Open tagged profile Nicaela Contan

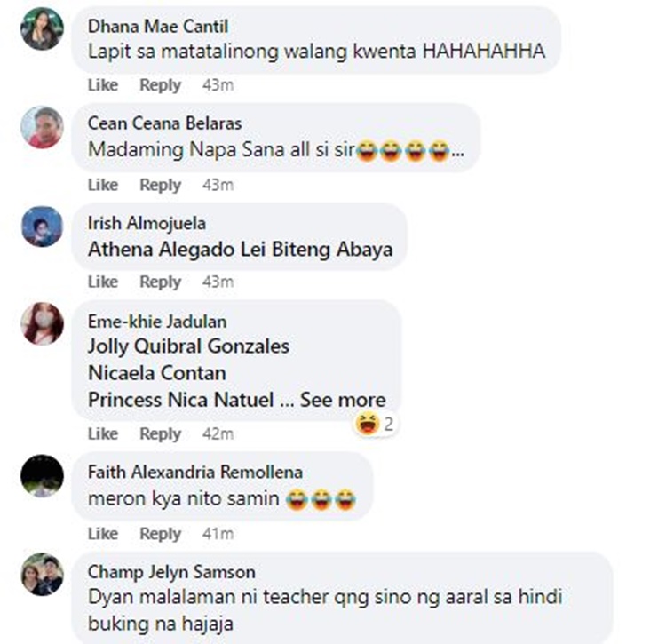click(x=156, y=373)
